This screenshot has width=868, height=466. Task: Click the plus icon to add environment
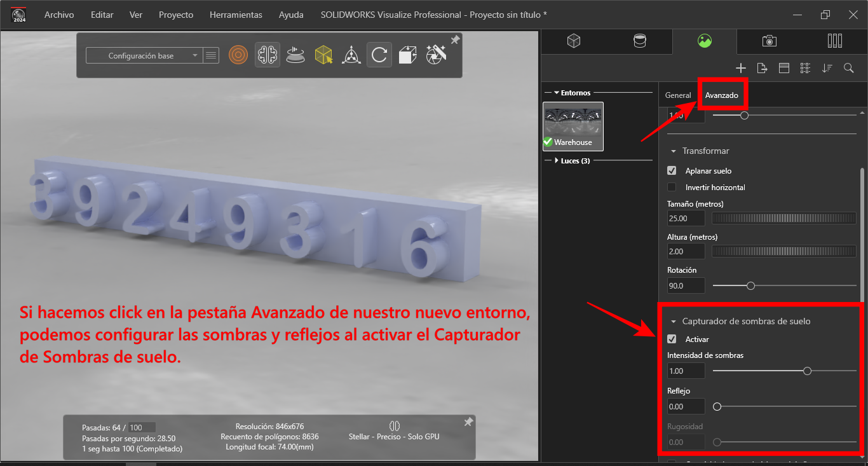click(x=740, y=68)
